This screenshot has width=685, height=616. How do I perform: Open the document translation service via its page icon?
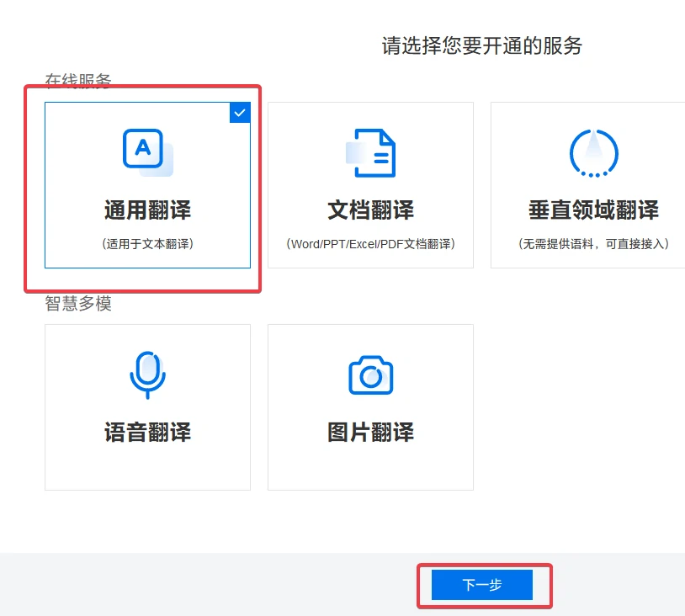[x=369, y=151]
